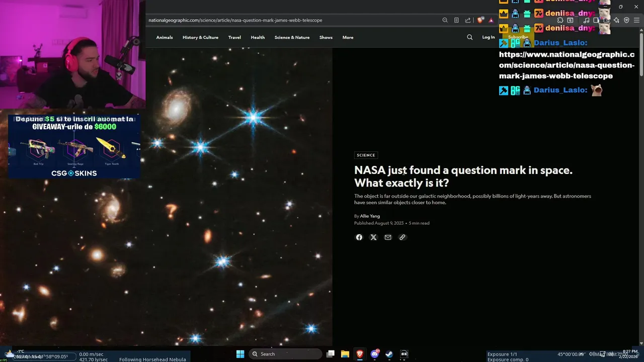Click the Brave VPN shield icon
The width and height of the screenshot is (644, 362).
[626, 20]
